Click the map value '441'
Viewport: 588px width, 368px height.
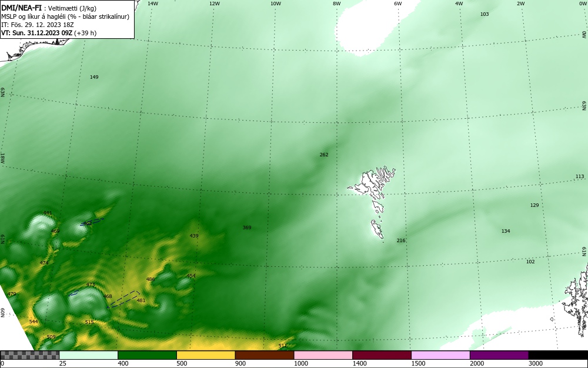[x=48, y=213]
